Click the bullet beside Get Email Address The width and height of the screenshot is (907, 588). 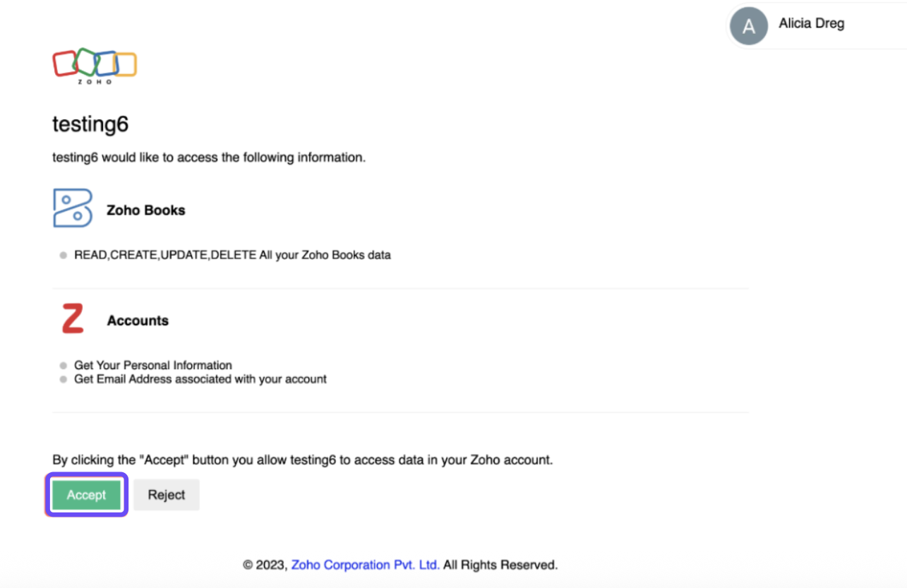(x=64, y=380)
